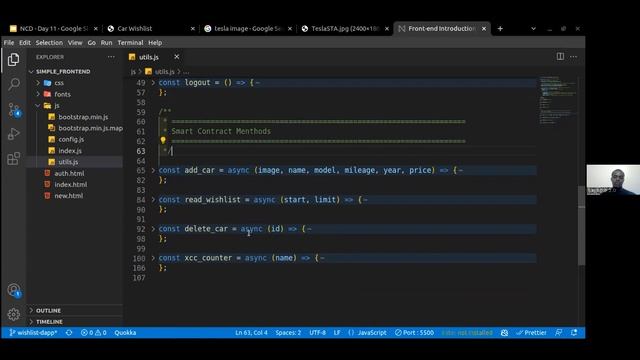Open new.html in explorer
Image resolution: width=640 pixels, height=360 pixels.
tap(69, 196)
